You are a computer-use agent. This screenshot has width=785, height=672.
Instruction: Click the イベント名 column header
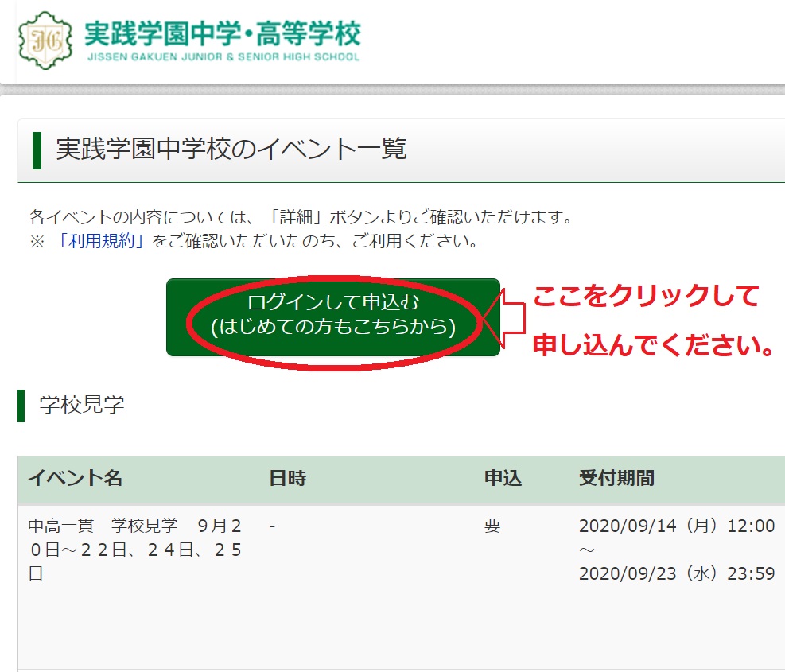coord(75,478)
